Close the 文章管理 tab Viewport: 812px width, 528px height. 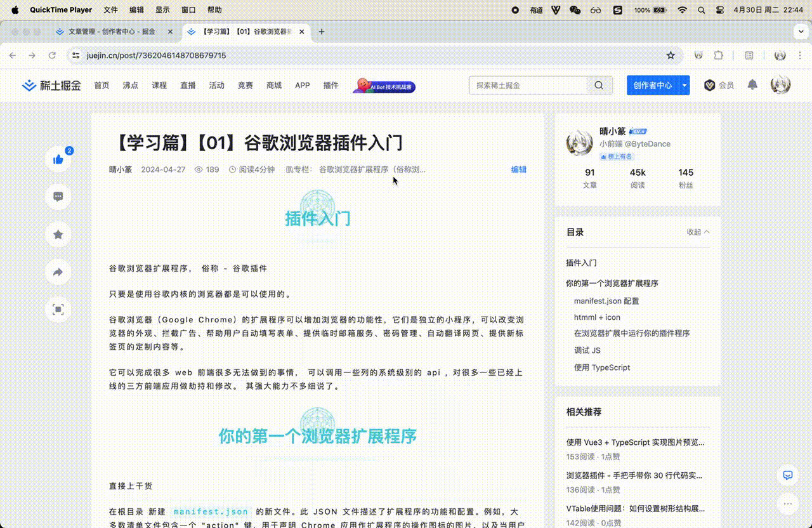pyautogui.click(x=170, y=32)
